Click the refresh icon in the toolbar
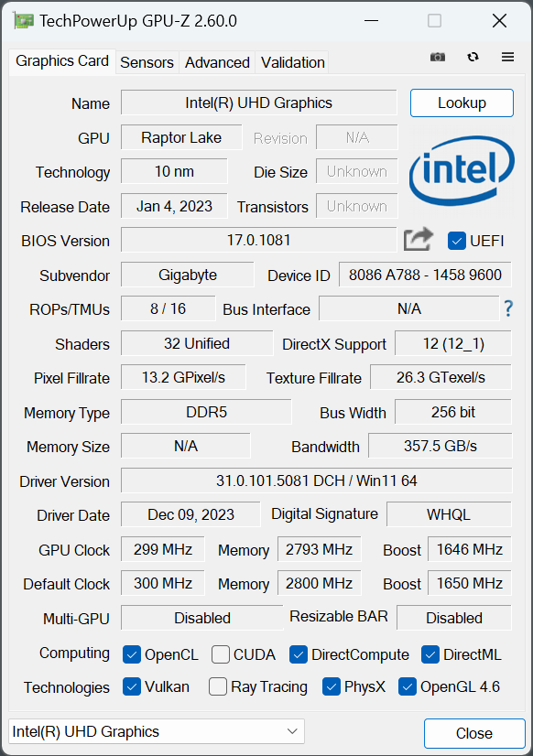The height and width of the screenshot is (756, 533). [x=473, y=57]
